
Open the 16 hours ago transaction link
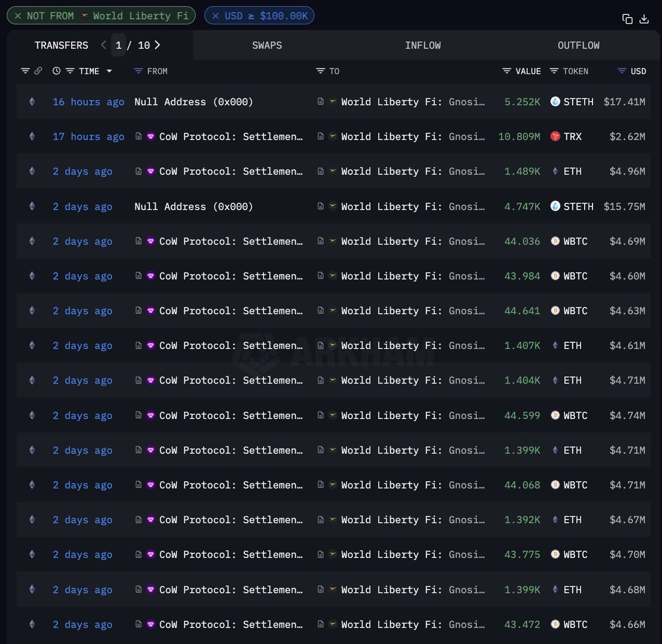click(88, 102)
